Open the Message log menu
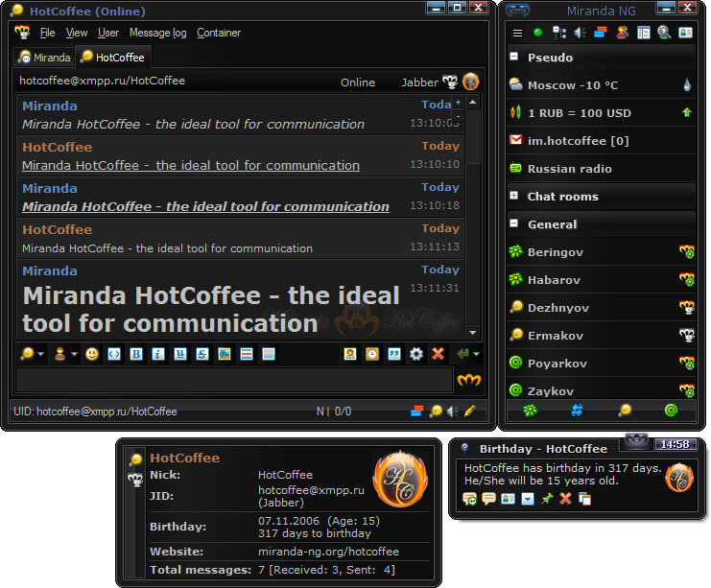Viewport: 711px width, 588px height. click(x=157, y=33)
